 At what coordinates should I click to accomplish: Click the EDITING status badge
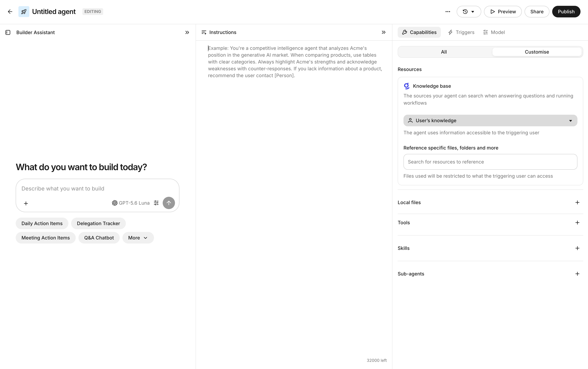pos(93,11)
